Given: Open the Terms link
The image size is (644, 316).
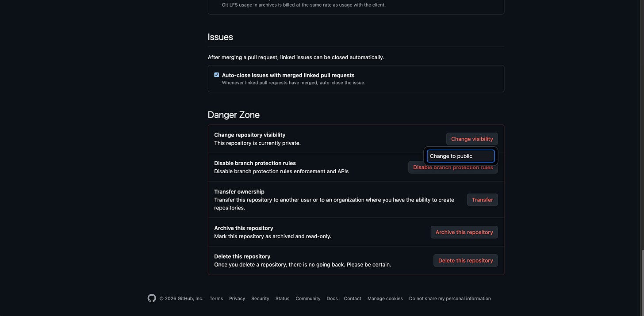Looking at the screenshot, I should 216,297.
